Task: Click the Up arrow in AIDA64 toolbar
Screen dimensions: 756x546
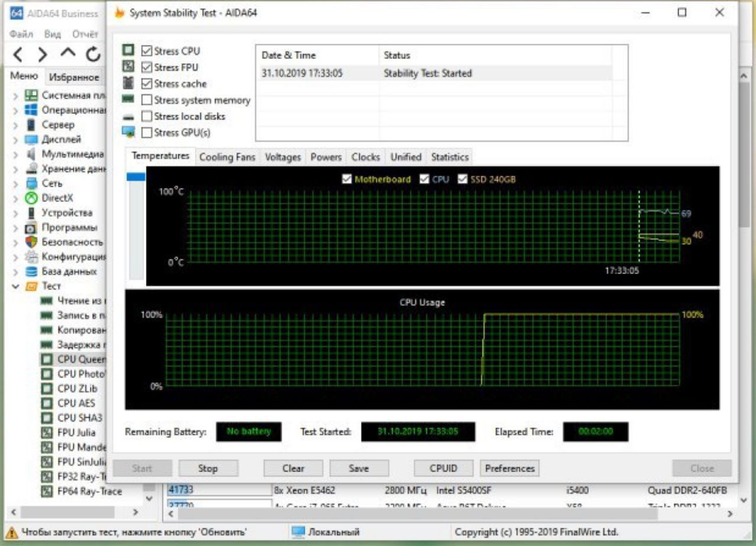Action: pos(68,54)
